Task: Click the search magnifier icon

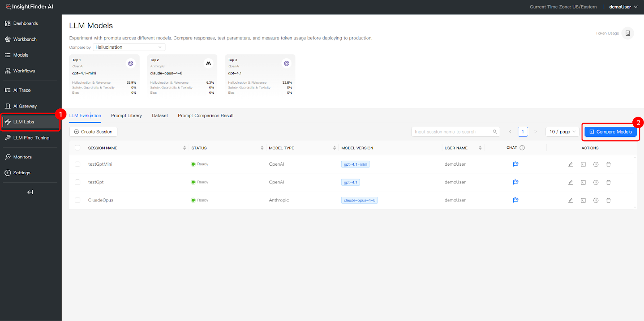Action: [495, 132]
